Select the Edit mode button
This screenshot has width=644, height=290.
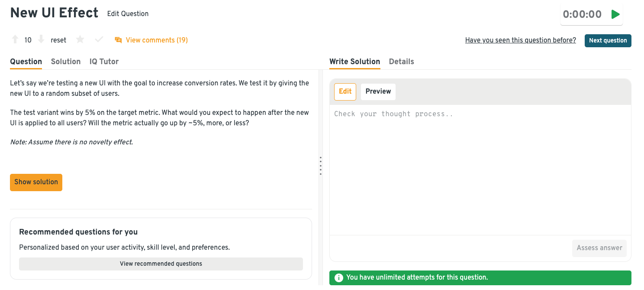tap(345, 91)
